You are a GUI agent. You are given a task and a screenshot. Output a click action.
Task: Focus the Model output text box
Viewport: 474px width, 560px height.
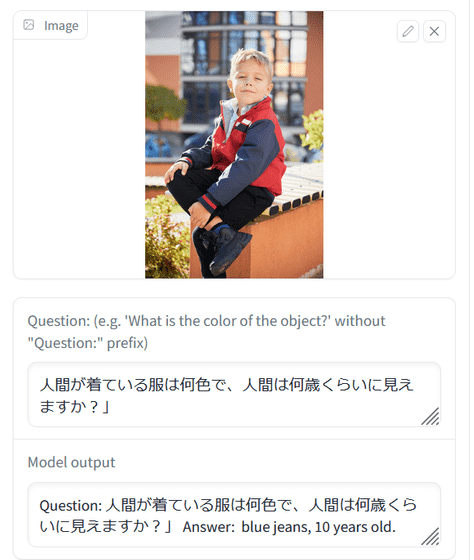[234, 515]
